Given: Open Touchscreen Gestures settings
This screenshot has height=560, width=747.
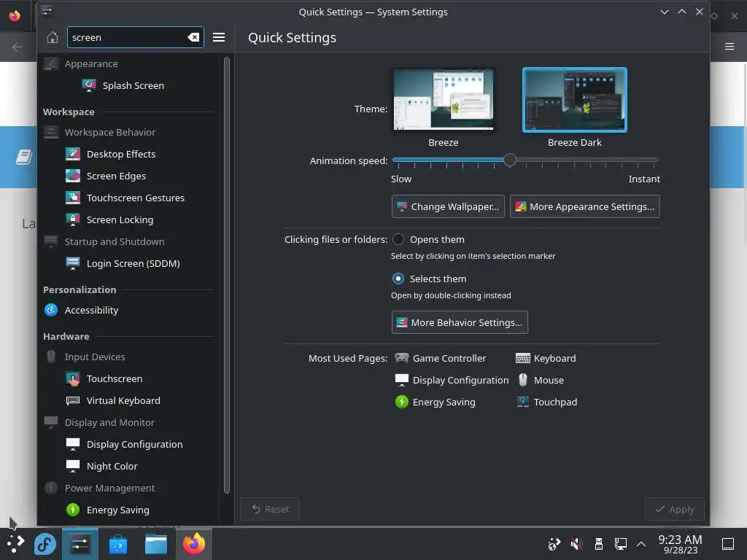Looking at the screenshot, I should (x=127, y=198).
